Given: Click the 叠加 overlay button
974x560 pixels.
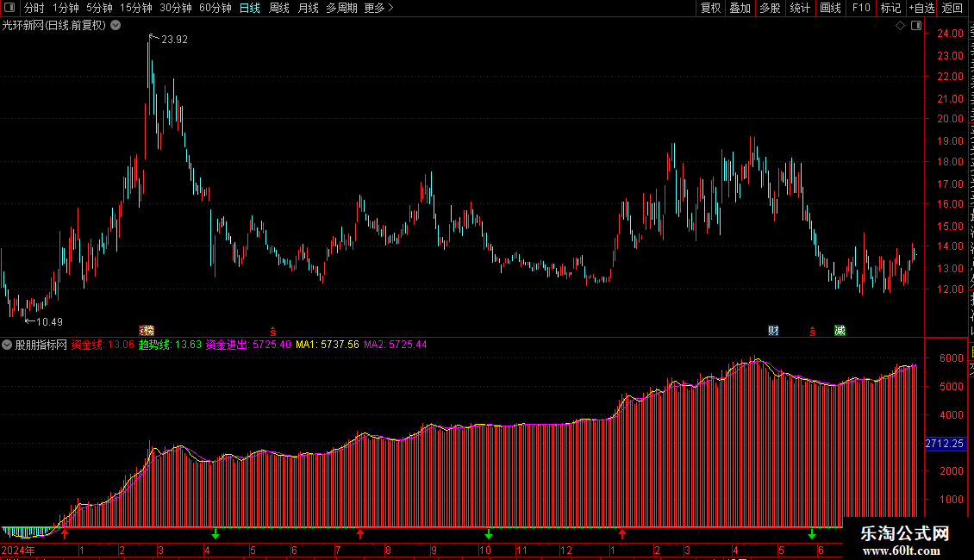Looking at the screenshot, I should [740, 8].
